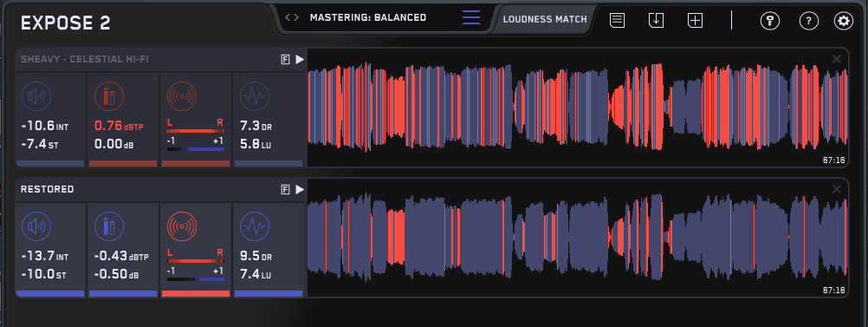Click loudness speaker icon in Sheavy track
This screenshot has width=868, height=327.
(36, 96)
